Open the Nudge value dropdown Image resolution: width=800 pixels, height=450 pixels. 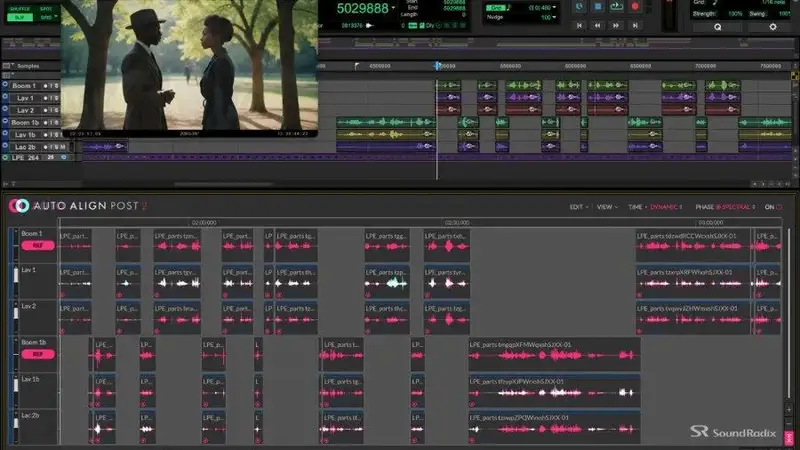coord(554,17)
